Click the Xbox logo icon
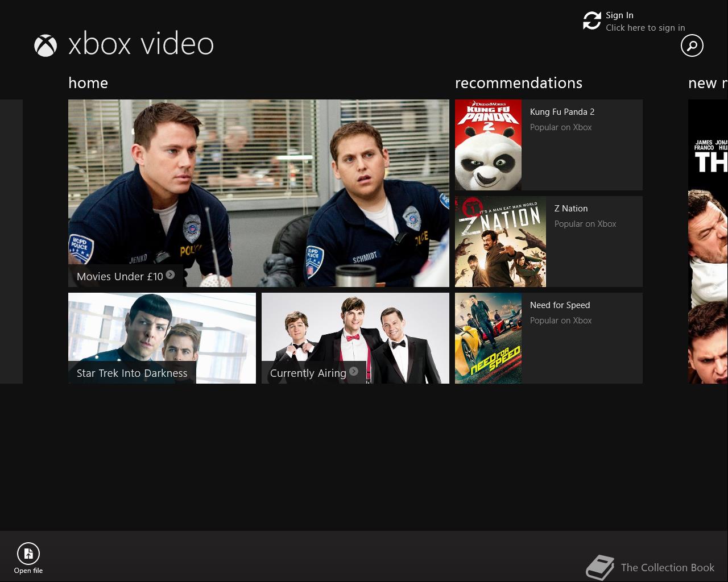 click(45, 45)
